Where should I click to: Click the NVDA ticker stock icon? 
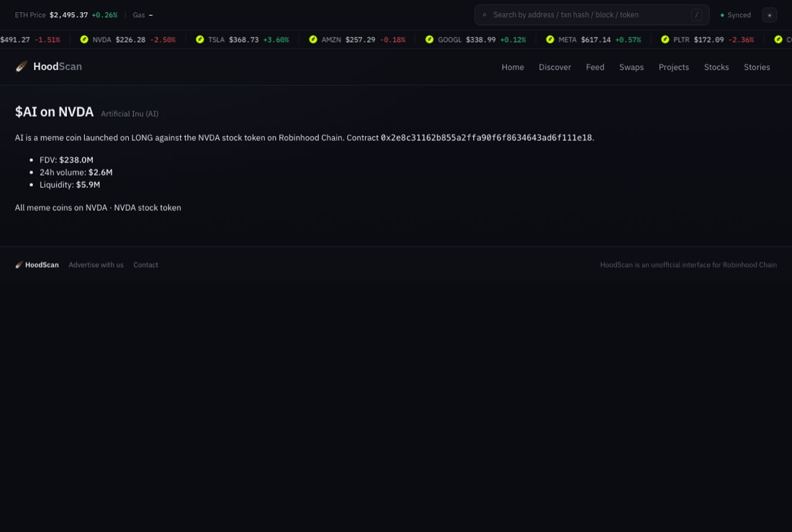click(84, 40)
